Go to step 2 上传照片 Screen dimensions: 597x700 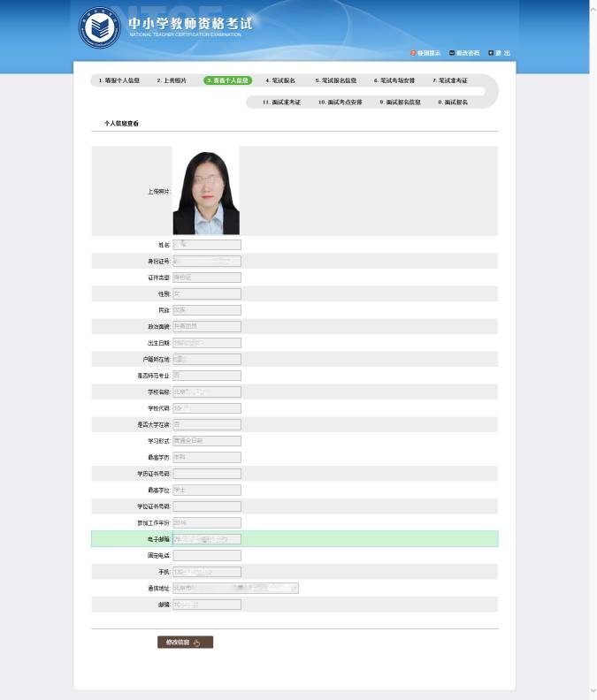click(x=172, y=80)
